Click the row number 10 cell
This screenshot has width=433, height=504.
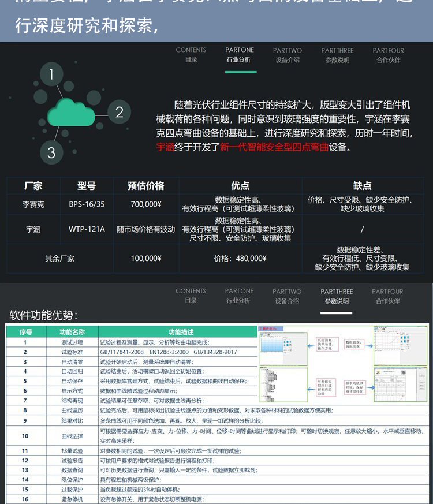(x=25, y=436)
